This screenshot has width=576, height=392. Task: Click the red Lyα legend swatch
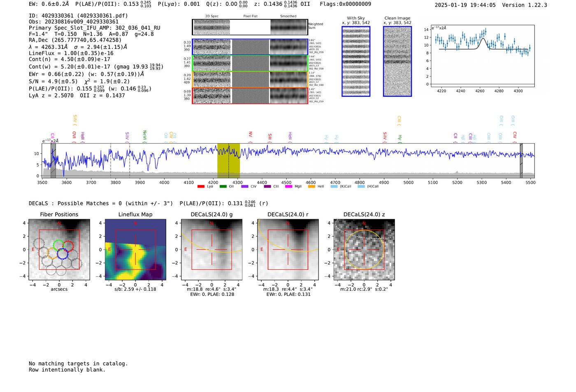201,187
